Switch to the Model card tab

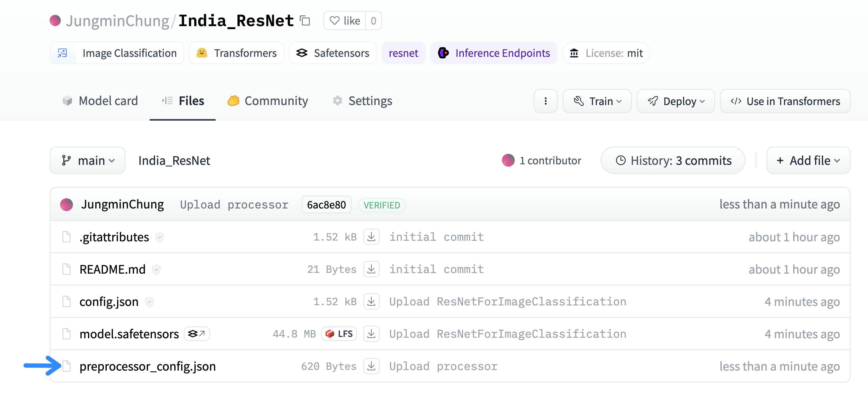[100, 101]
